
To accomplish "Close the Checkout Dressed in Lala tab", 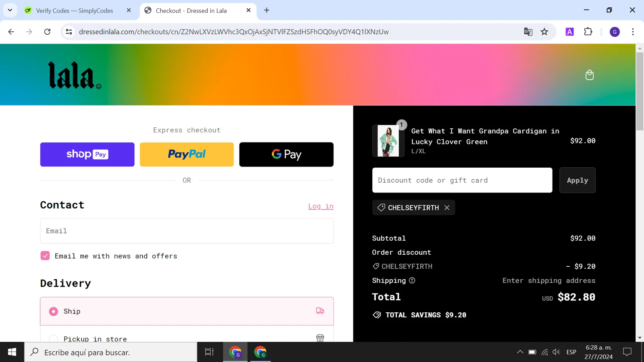I will click(x=249, y=10).
